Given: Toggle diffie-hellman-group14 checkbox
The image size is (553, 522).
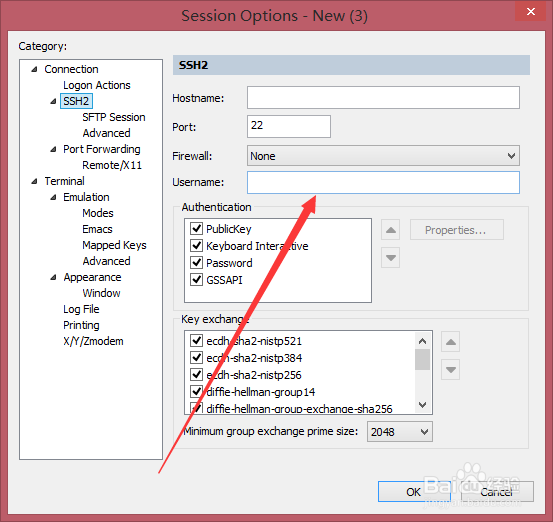Looking at the screenshot, I should tap(196, 392).
